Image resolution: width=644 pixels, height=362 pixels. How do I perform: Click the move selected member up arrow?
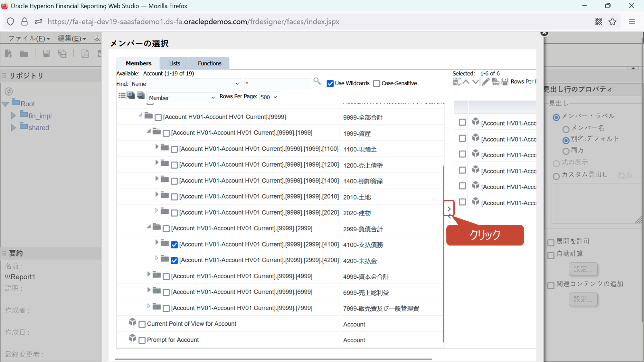click(x=466, y=82)
